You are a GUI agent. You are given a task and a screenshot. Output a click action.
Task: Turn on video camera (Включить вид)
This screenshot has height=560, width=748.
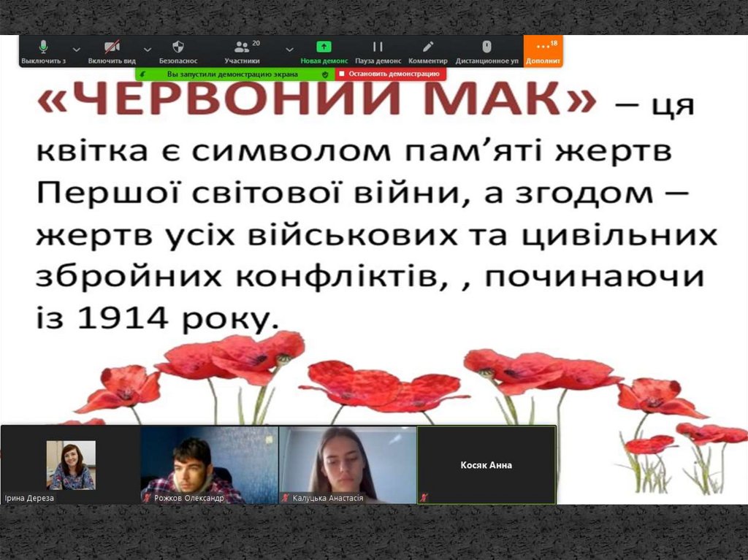[x=112, y=52]
